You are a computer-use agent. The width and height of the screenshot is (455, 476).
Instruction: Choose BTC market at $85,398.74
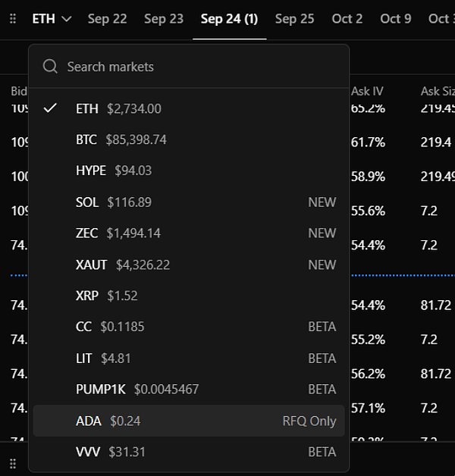click(189, 139)
